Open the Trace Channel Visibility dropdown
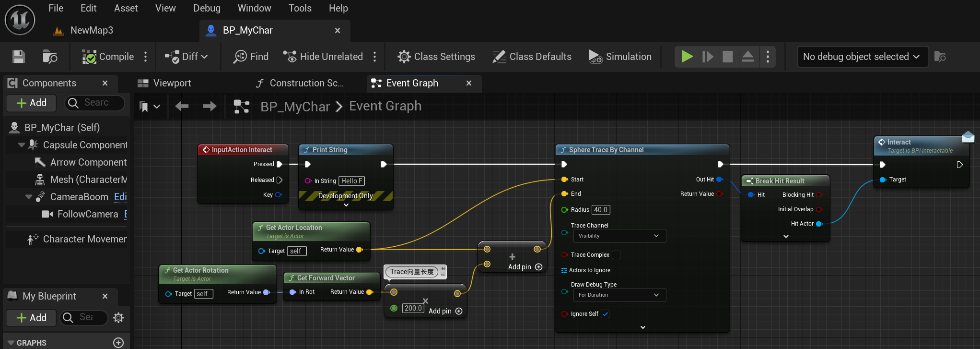980x349 pixels. click(x=619, y=236)
